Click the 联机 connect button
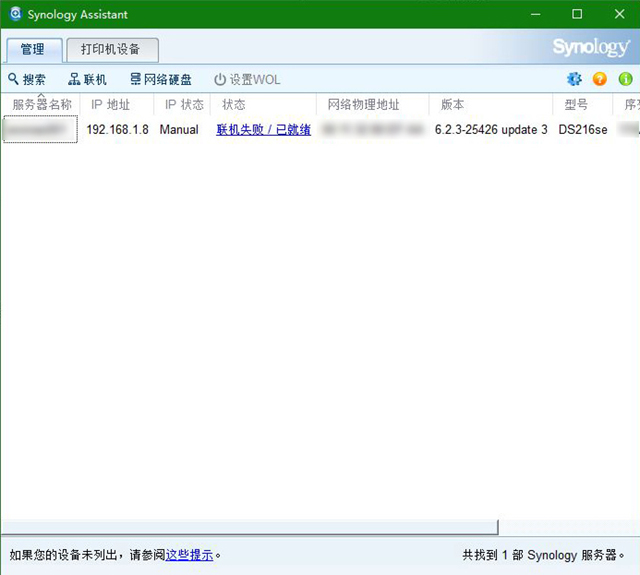 point(87,79)
